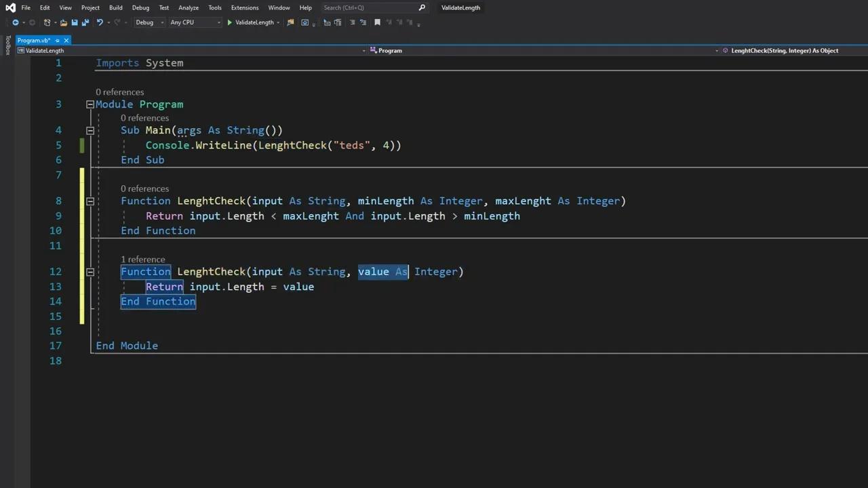The height and width of the screenshot is (488, 868).
Task: Click the search magnifier icon
Action: click(422, 7)
